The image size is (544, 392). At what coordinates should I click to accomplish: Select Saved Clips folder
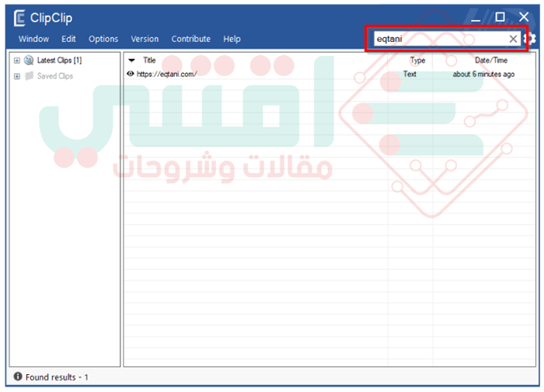tap(55, 76)
